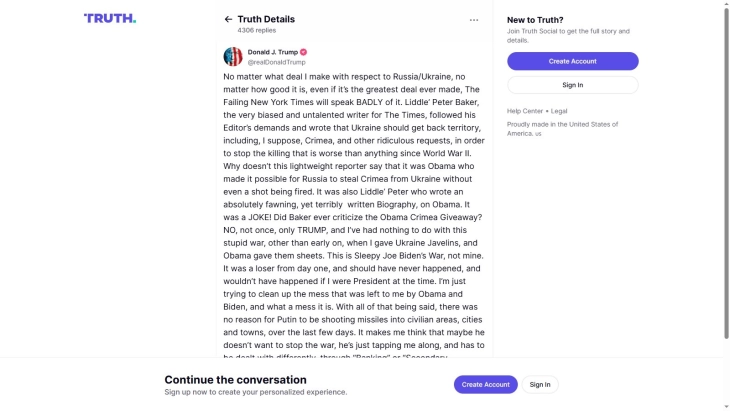Click the Truth Details heading

tap(266, 19)
